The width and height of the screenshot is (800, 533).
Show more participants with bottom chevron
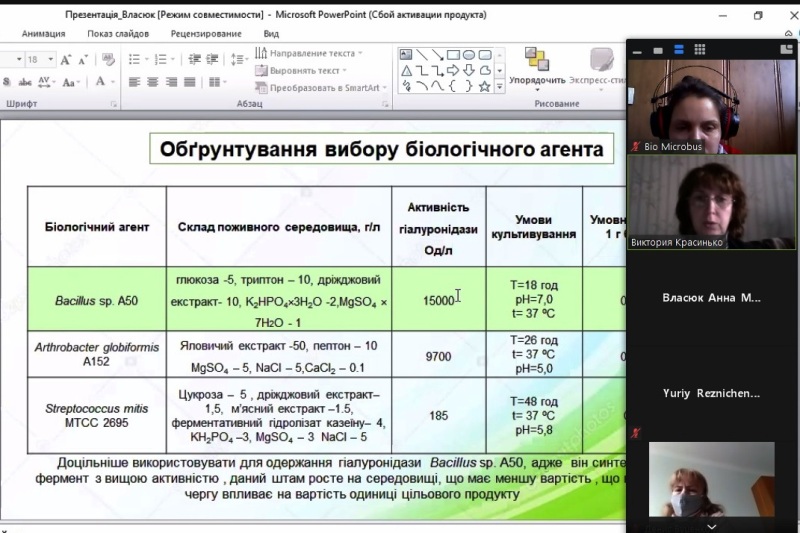point(711,526)
